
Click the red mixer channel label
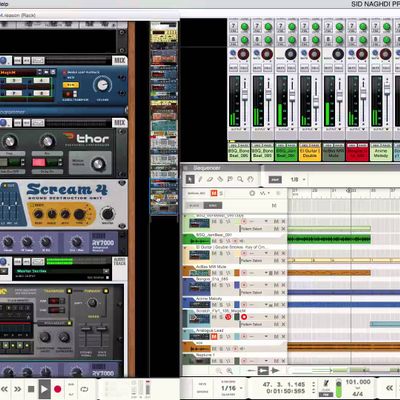357,153
